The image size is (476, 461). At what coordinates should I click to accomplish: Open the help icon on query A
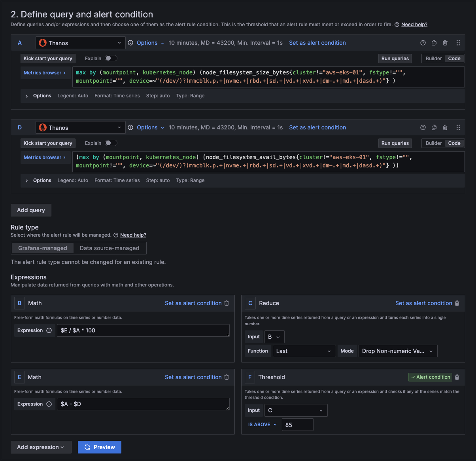423,42
